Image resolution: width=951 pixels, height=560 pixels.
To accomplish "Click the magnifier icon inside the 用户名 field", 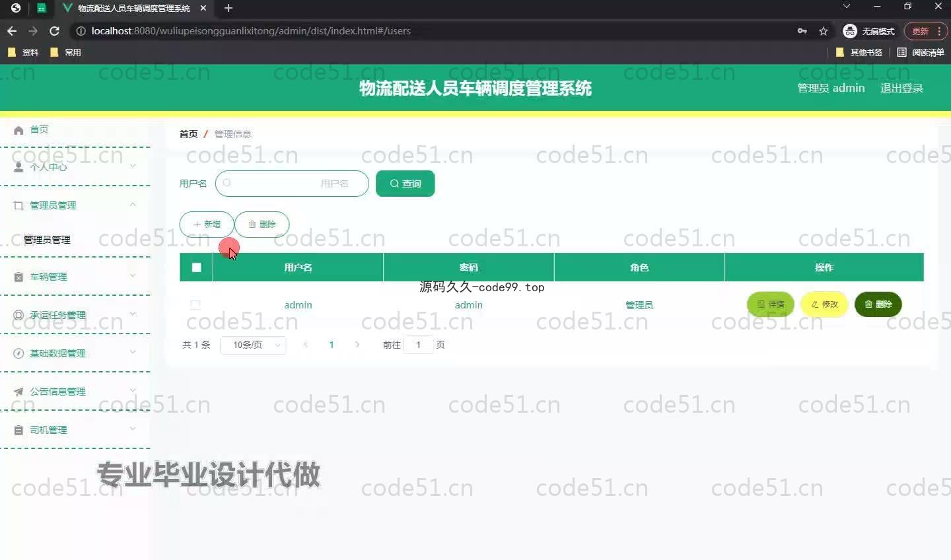I will tap(227, 183).
